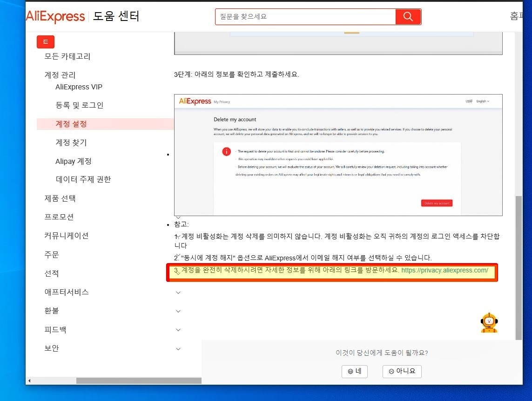Click the AliExpress logo in header
Viewport: 532px width, 401px height.
[56, 16]
